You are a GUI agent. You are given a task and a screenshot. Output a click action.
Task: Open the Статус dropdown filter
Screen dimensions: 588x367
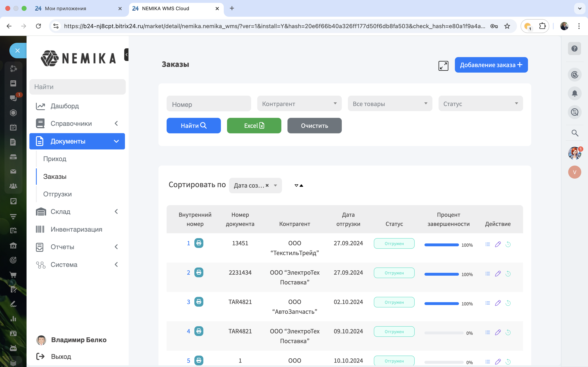point(480,104)
